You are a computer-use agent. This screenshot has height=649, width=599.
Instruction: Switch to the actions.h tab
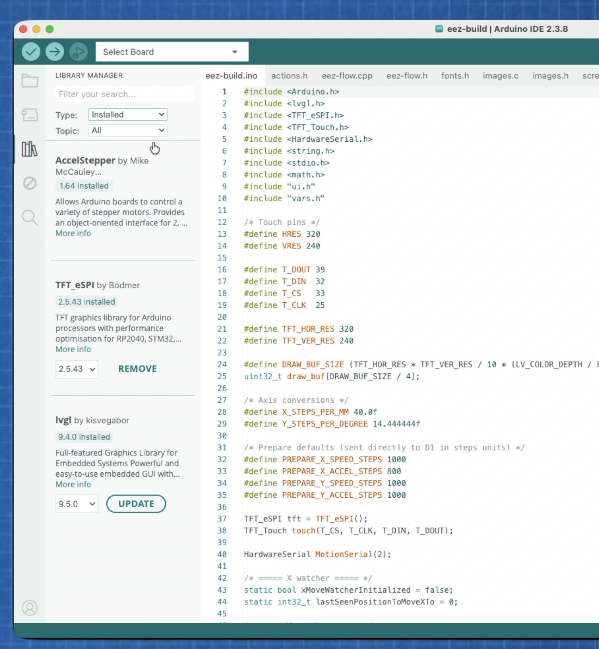[x=289, y=76]
